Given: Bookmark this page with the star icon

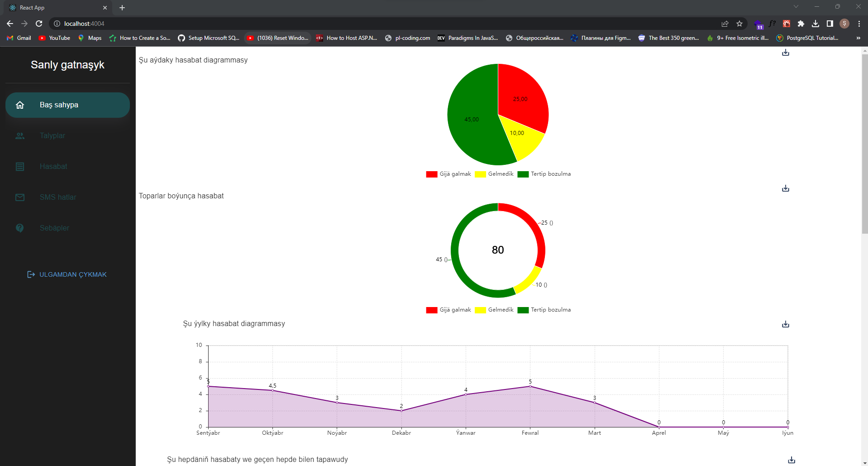Looking at the screenshot, I should pos(739,24).
